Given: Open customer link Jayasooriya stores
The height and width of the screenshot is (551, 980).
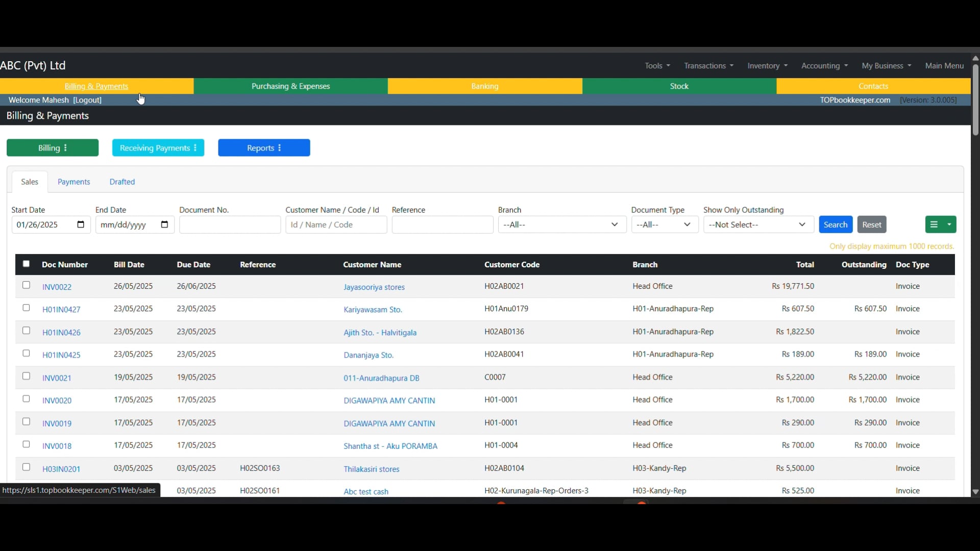Looking at the screenshot, I should point(374,287).
